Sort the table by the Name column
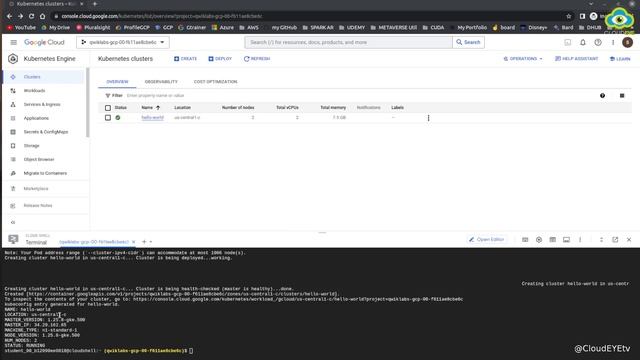 pyautogui.click(x=151, y=108)
